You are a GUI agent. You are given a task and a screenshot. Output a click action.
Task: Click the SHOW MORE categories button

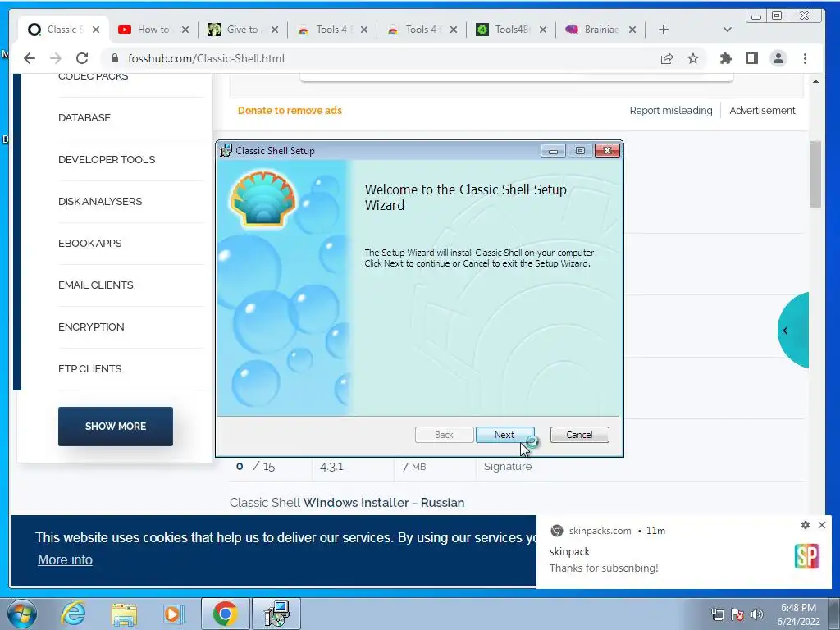116,427
